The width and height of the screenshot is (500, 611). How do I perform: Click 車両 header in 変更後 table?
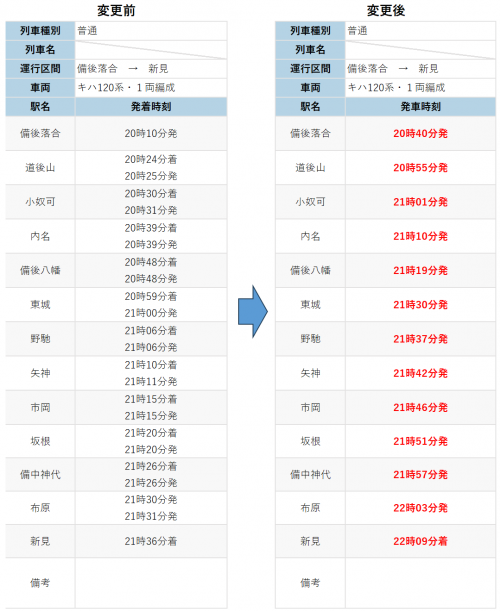coord(310,88)
